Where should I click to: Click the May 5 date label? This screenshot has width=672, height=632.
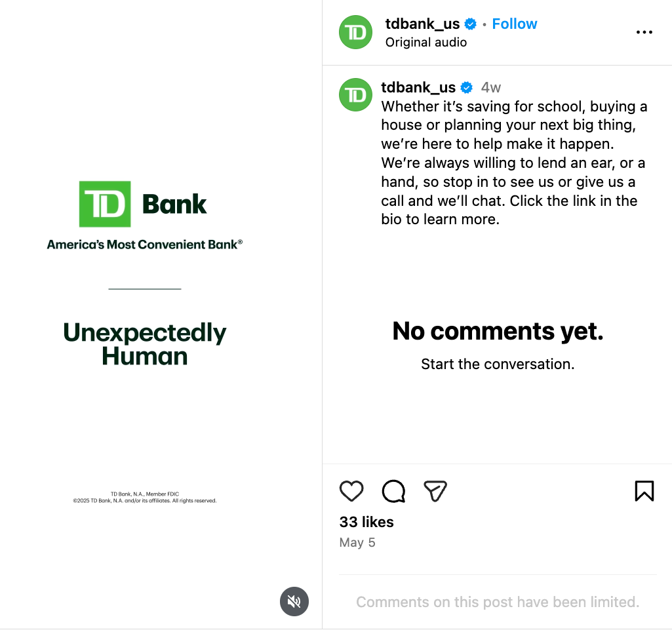click(357, 542)
